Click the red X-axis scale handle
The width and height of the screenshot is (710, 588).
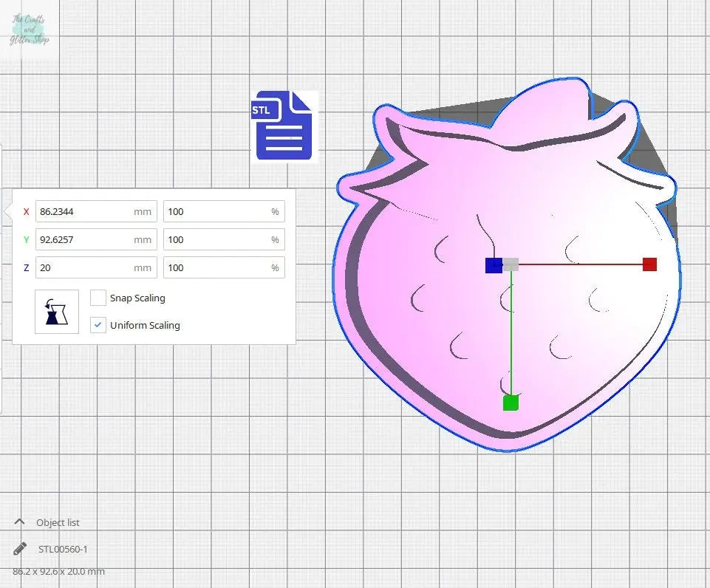[x=649, y=264]
